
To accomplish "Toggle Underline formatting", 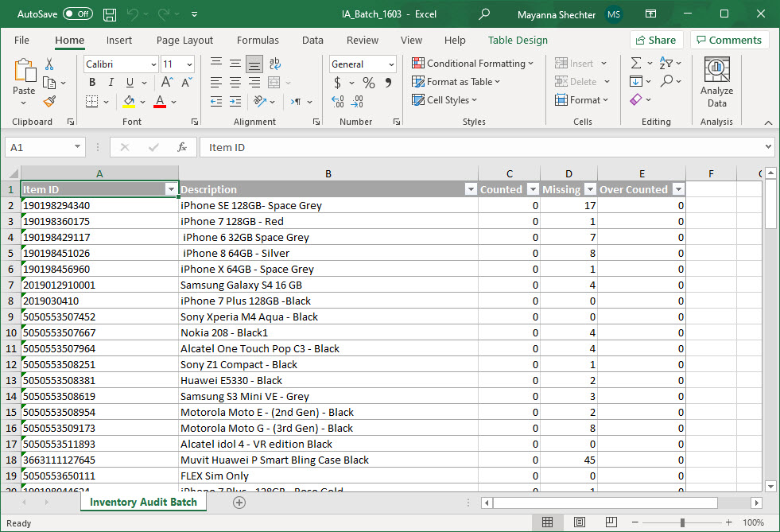I will 130,83.
